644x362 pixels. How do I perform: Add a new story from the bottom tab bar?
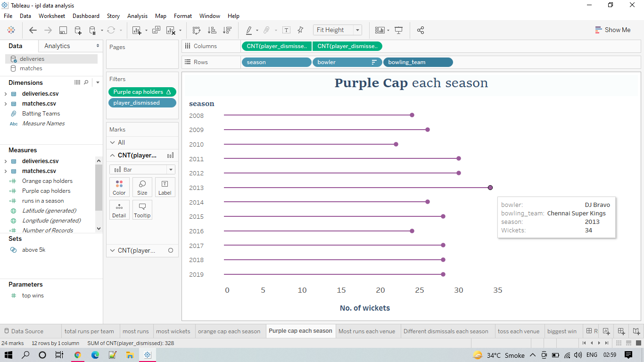click(636, 331)
